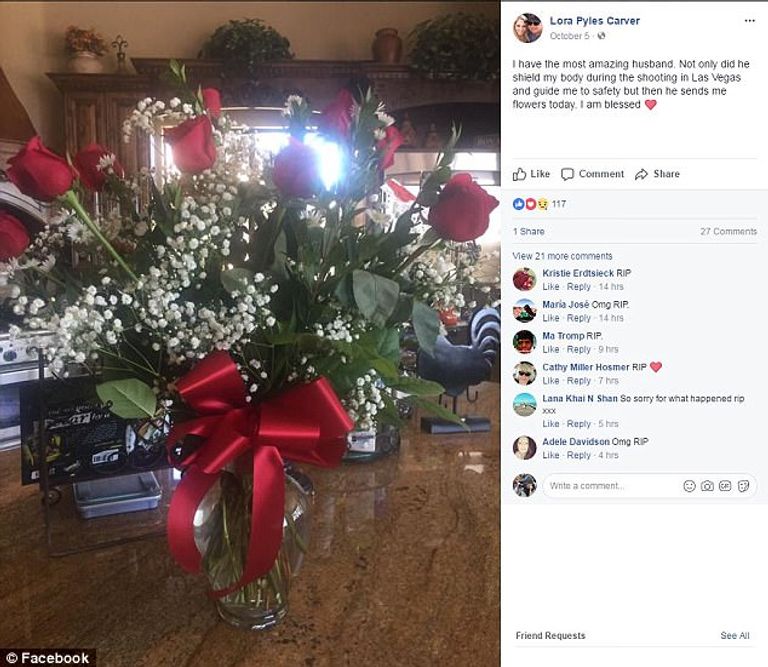The height and width of the screenshot is (667, 768).
Task: Click the Like thumbs-up icon on the post
Action: (519, 174)
